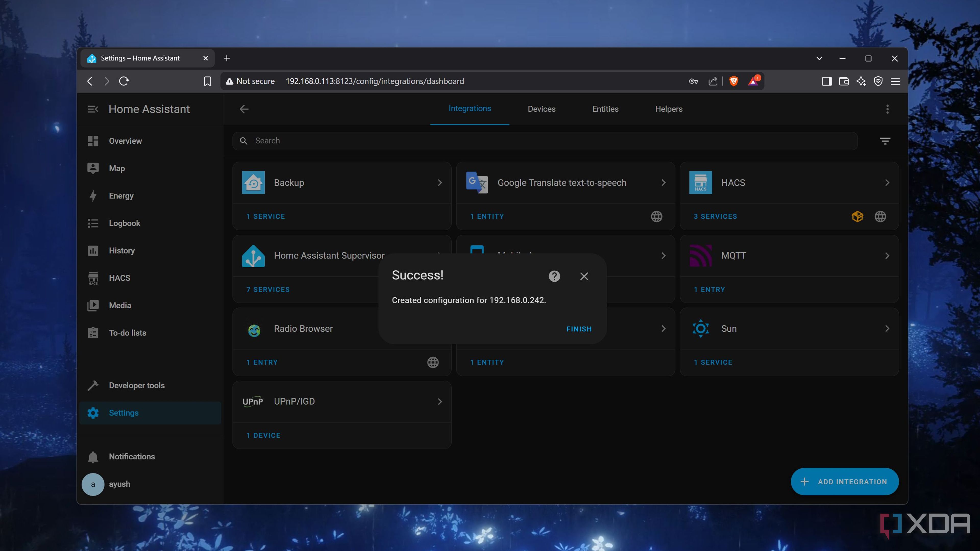Viewport: 980px width, 551px height.
Task: Open To-do lists in the sidebar
Action: [x=150, y=332]
